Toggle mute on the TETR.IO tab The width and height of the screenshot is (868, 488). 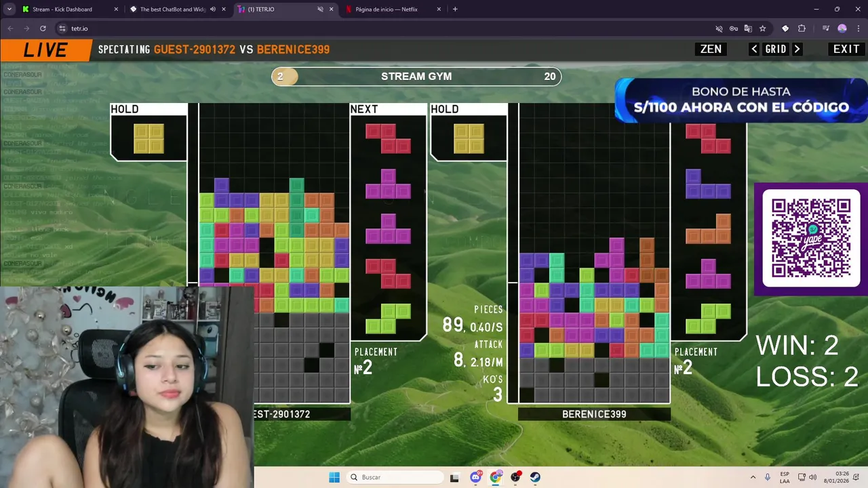pos(320,9)
